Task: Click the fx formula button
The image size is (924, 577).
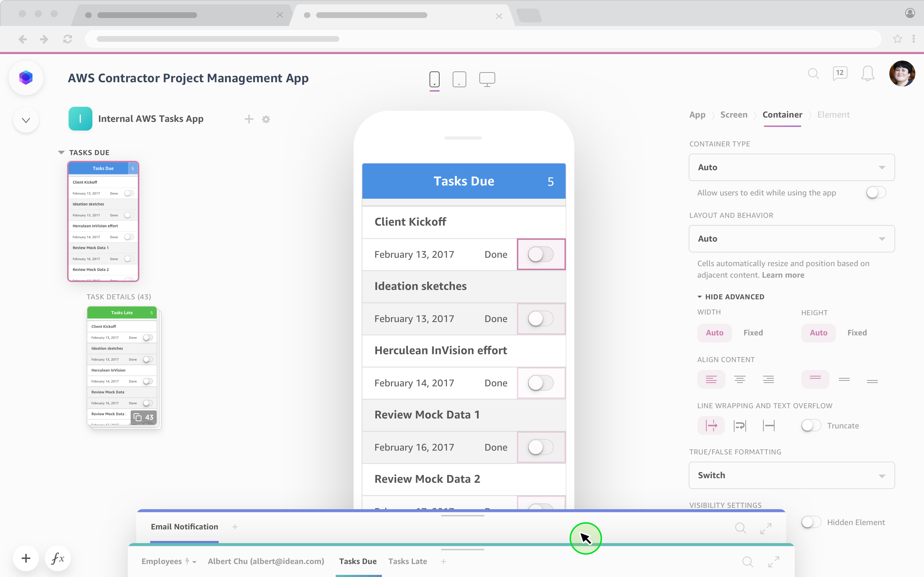Action: [x=58, y=558]
